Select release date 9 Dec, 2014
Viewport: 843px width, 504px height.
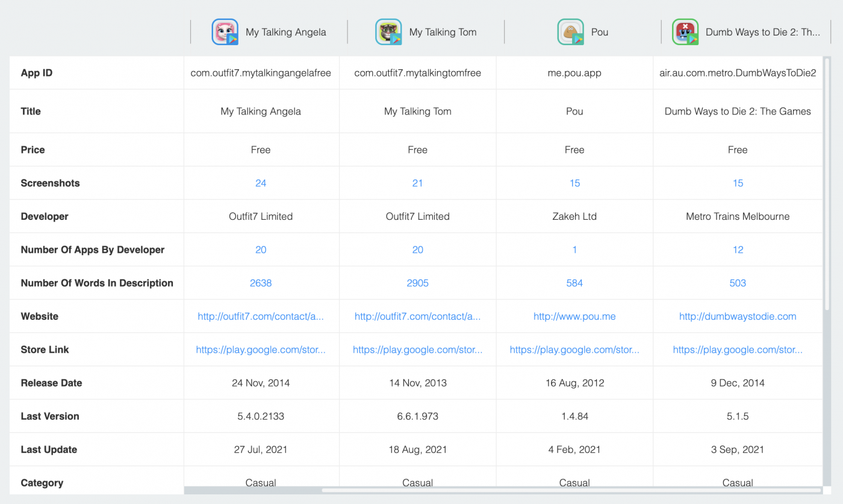tap(738, 383)
